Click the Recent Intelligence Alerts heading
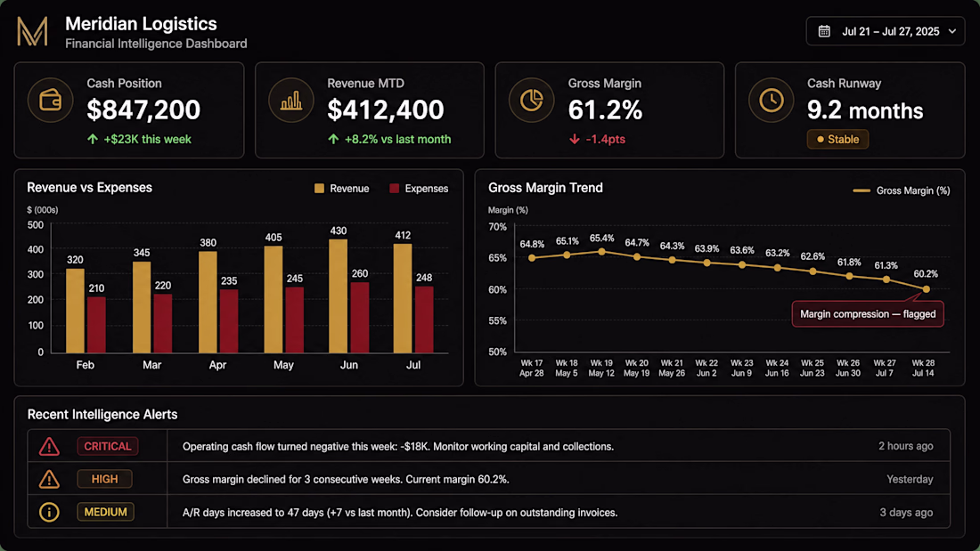This screenshot has width=980, height=551. click(102, 414)
